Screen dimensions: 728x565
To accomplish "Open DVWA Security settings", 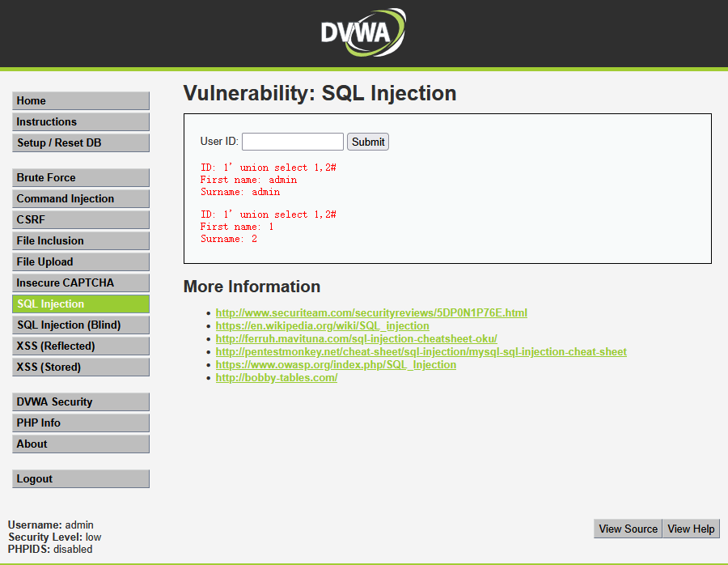I will pos(81,402).
